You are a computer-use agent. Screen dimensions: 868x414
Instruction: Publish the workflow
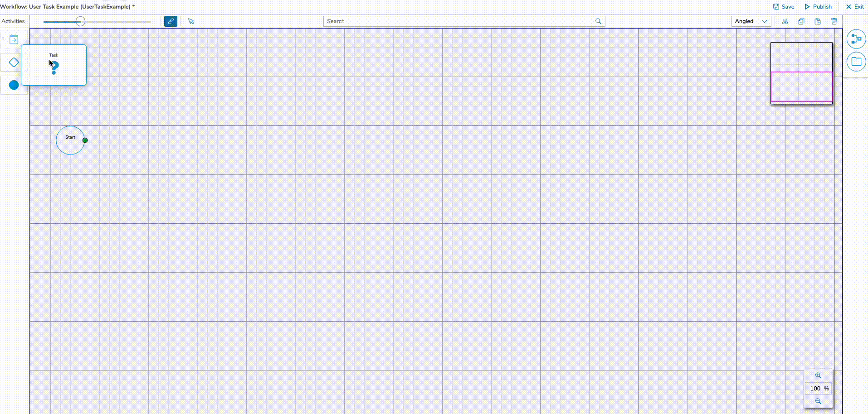pyautogui.click(x=818, y=7)
